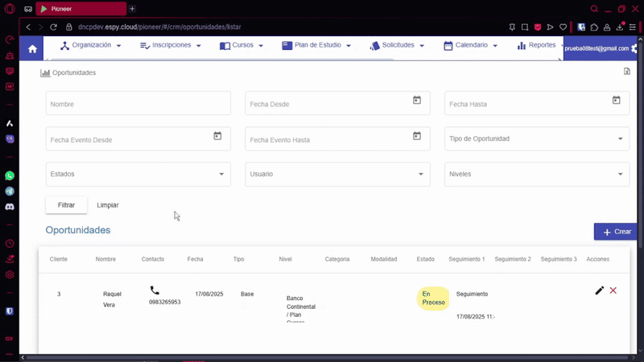Click the home icon in navigation bar
Image resolution: width=644 pixels, height=362 pixels.
click(x=32, y=48)
